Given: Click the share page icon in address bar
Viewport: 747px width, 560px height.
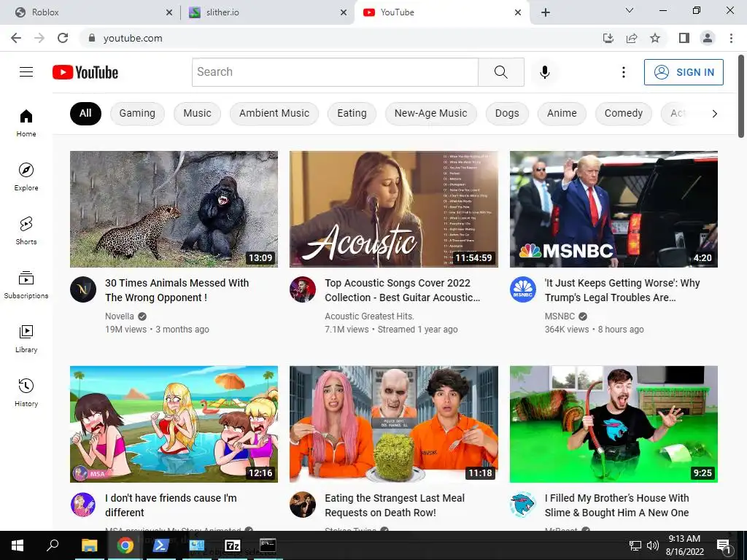Looking at the screenshot, I should pos(632,38).
